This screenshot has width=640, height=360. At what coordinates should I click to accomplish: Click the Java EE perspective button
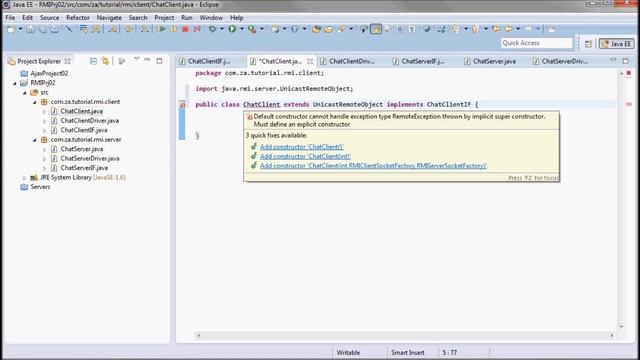coord(617,44)
